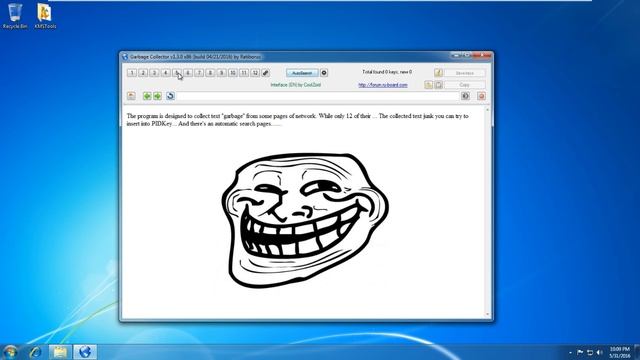
Task: Refresh the page with blue arrow icon
Action: (170, 96)
